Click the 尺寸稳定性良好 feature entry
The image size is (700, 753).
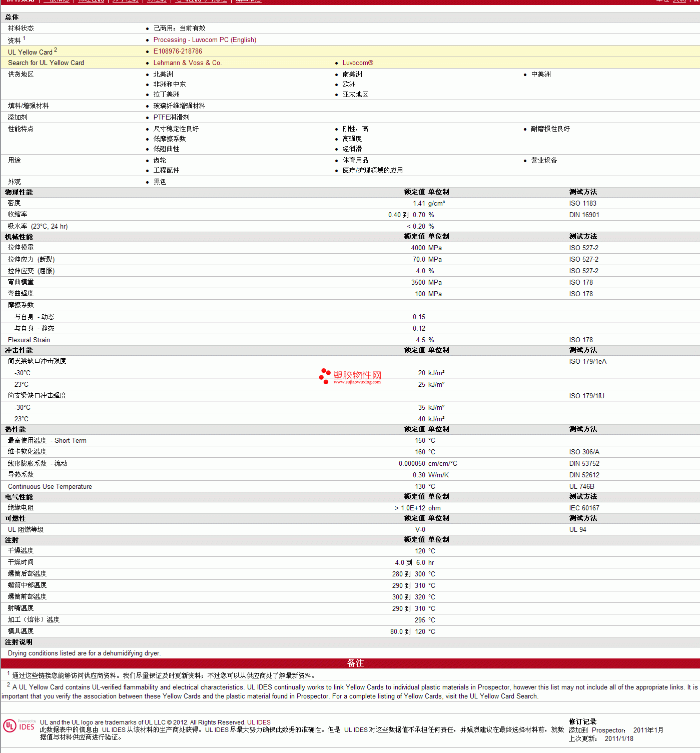coord(176,129)
